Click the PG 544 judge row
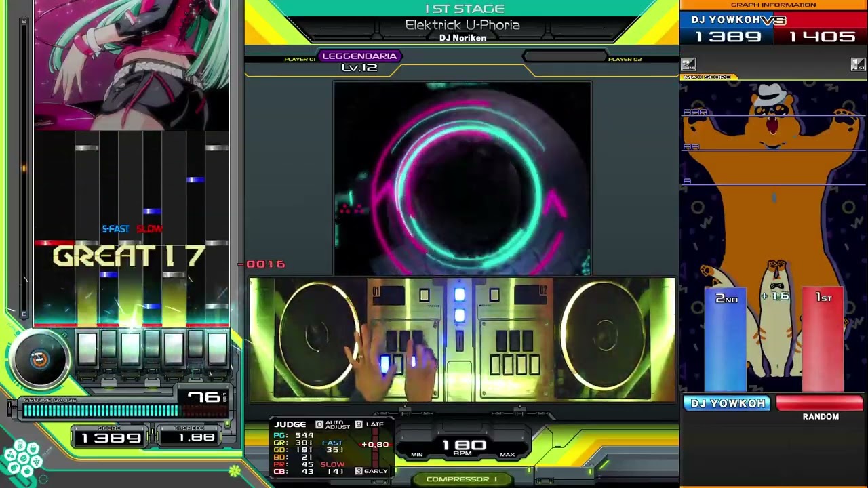The image size is (868, 488). 294,436
